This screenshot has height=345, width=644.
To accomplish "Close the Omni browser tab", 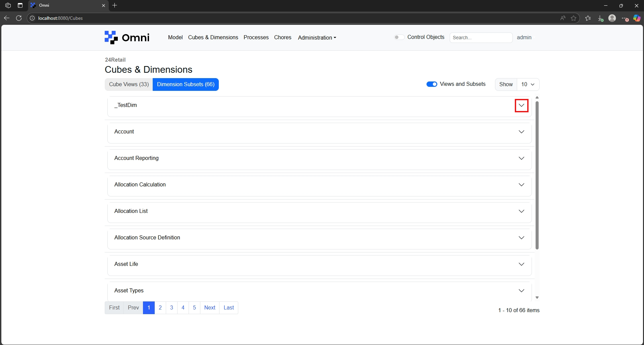I will click(103, 5).
